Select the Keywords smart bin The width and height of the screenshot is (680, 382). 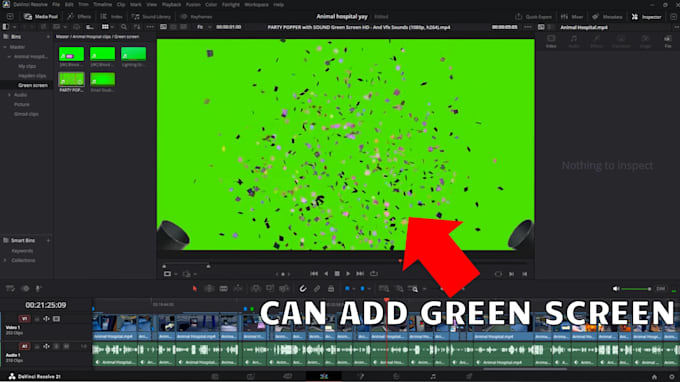[23, 251]
